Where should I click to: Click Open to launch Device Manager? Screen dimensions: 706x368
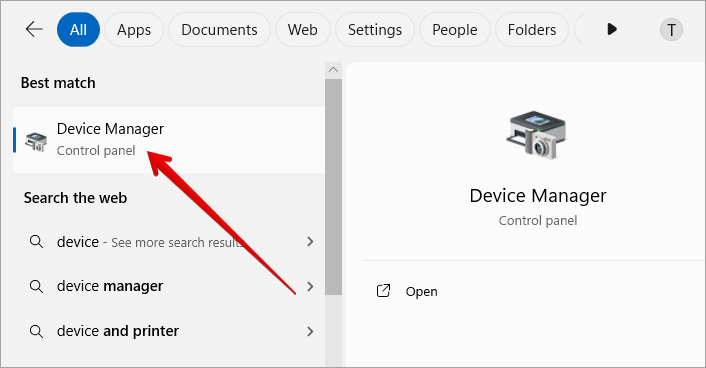[x=421, y=291]
